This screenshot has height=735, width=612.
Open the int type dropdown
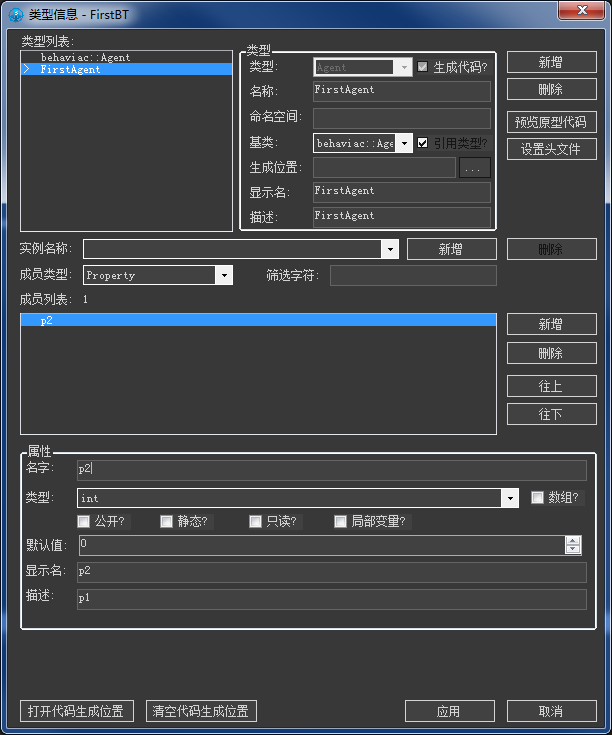pos(510,498)
